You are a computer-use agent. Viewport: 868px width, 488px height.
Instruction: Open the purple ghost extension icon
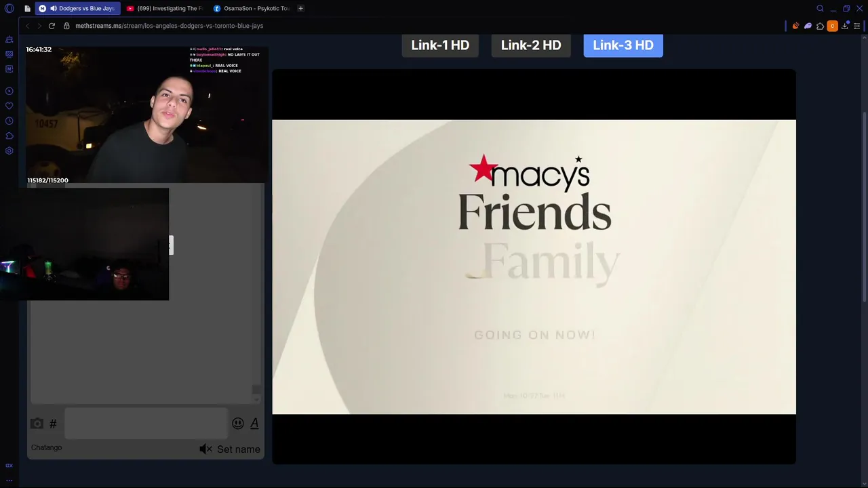[808, 26]
